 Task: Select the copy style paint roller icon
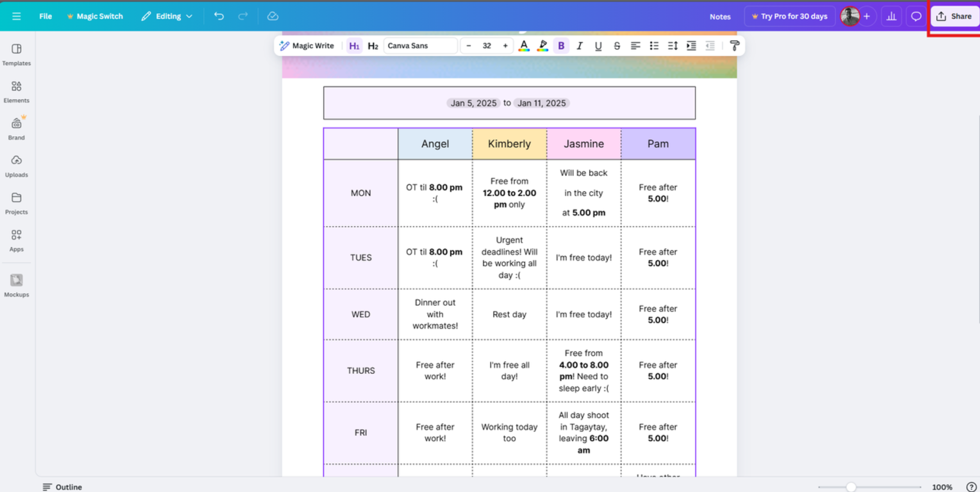(735, 46)
